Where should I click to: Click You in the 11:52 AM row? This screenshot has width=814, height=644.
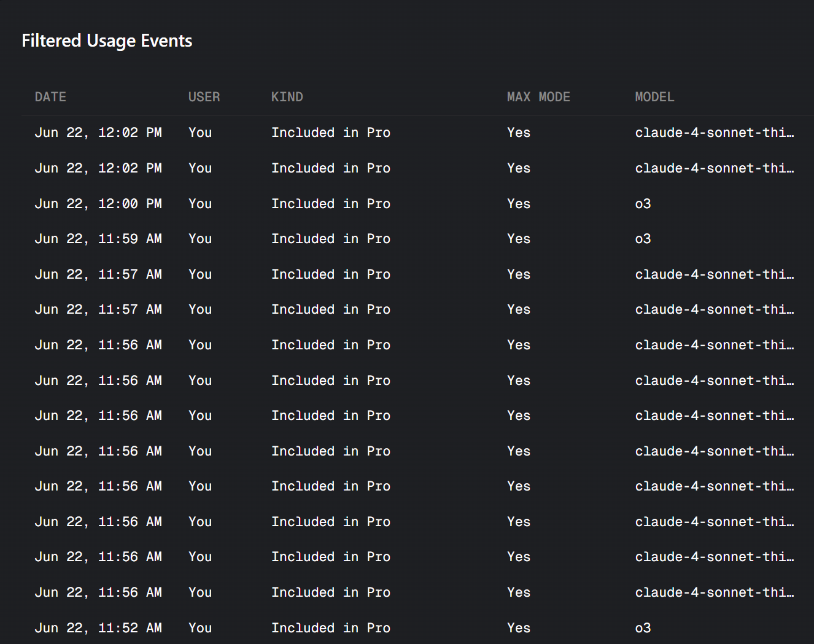click(200, 628)
